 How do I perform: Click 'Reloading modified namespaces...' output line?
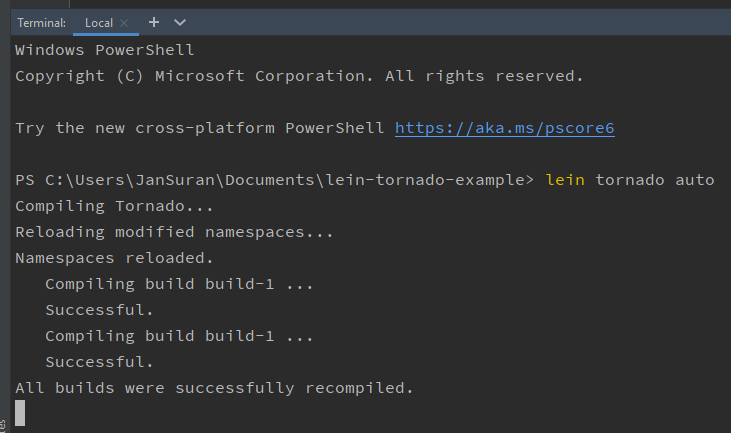174,232
